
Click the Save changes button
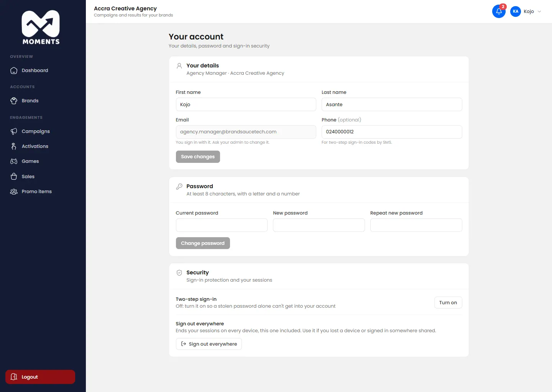(x=198, y=157)
